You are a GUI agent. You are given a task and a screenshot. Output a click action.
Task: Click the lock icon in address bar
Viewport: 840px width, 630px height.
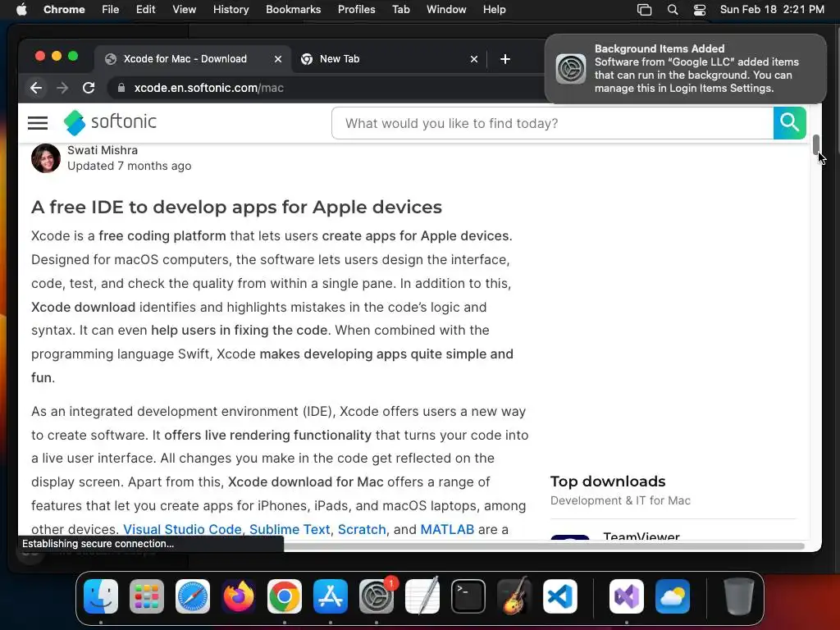click(121, 88)
